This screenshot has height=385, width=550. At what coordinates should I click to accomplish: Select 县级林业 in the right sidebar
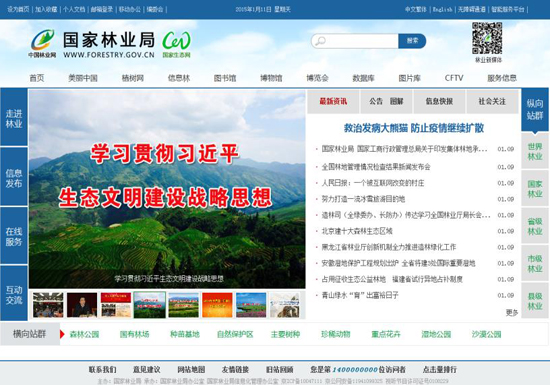tap(535, 301)
